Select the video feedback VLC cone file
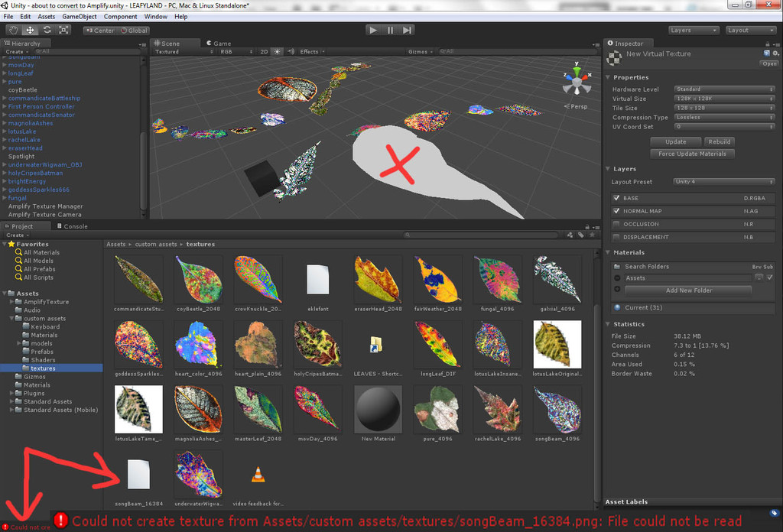 (258, 474)
